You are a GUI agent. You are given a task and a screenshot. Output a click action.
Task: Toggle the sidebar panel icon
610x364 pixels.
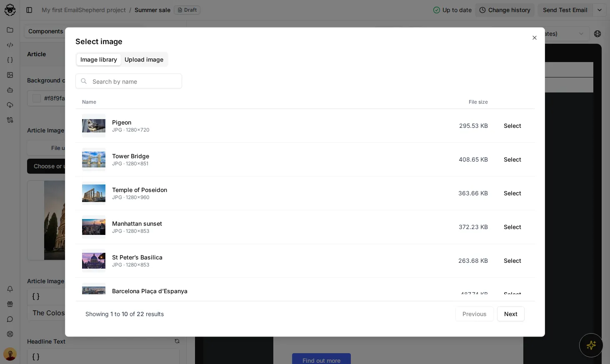(x=29, y=10)
